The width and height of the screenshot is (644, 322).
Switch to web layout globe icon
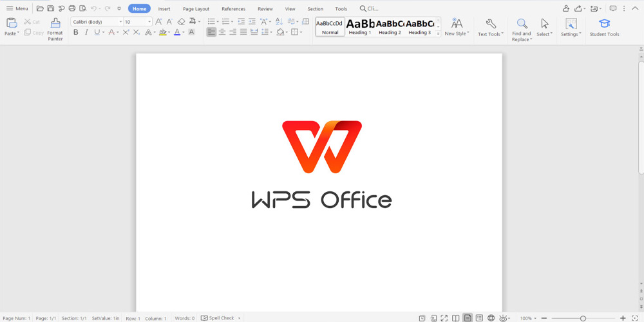click(491, 318)
